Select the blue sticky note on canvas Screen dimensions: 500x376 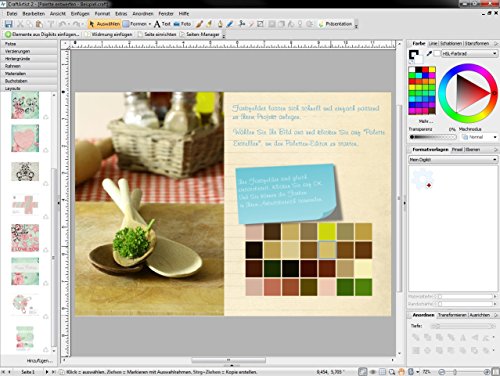[287, 193]
